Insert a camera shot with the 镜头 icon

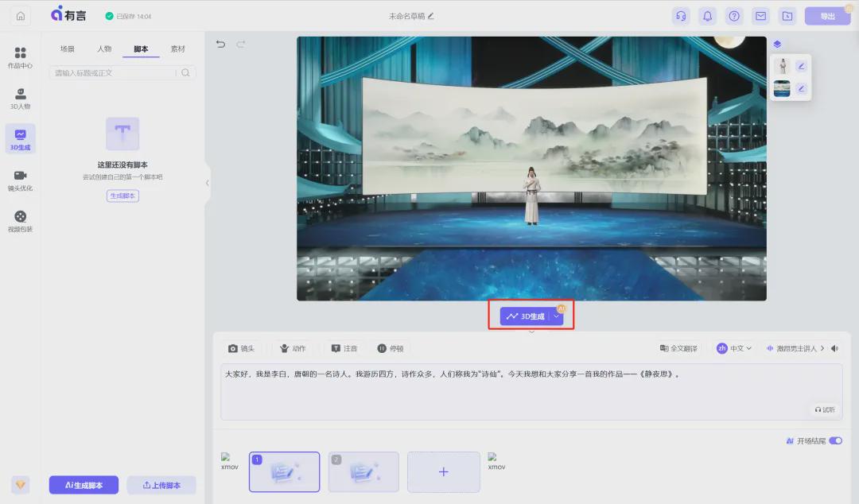pos(241,348)
